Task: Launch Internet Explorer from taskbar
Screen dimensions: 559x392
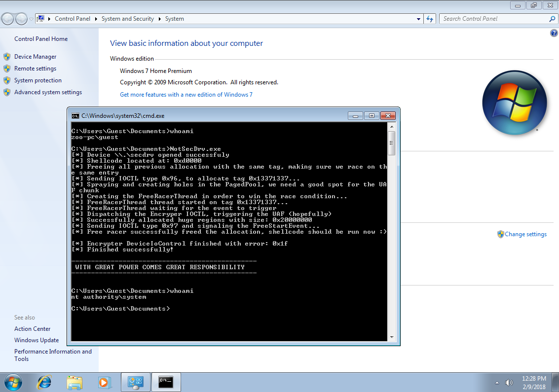Action: point(44,382)
